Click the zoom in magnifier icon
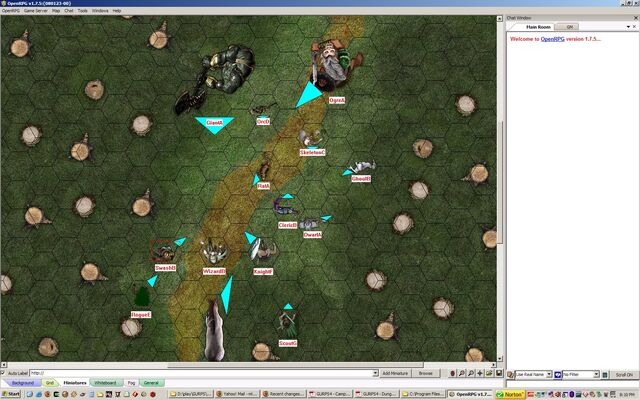The image size is (640, 400). (462, 373)
